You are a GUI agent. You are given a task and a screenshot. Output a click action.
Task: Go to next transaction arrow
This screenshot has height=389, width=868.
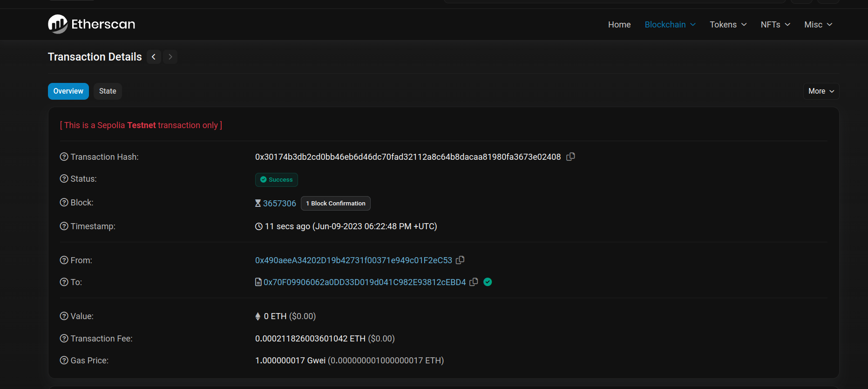[170, 57]
